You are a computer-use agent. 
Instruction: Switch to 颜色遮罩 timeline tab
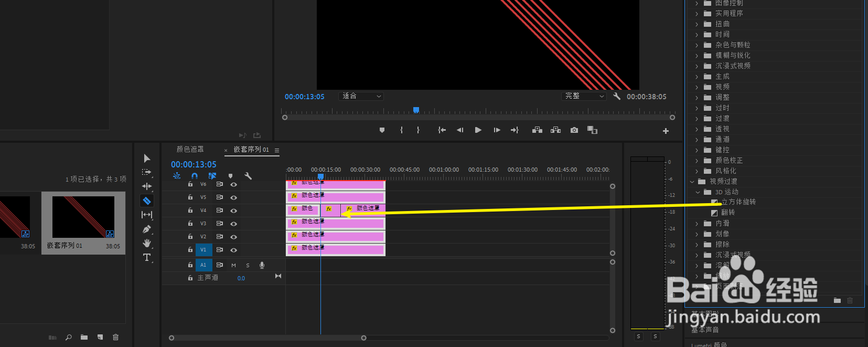[x=190, y=150]
